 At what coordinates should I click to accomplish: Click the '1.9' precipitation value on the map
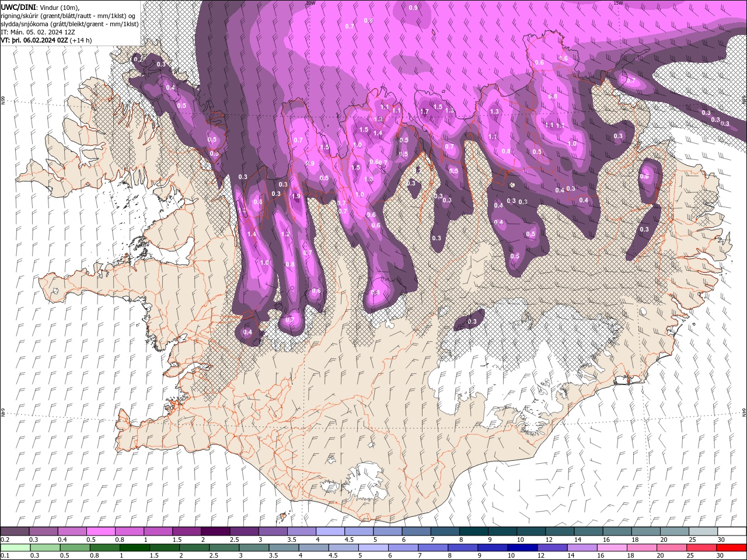(x=296, y=197)
